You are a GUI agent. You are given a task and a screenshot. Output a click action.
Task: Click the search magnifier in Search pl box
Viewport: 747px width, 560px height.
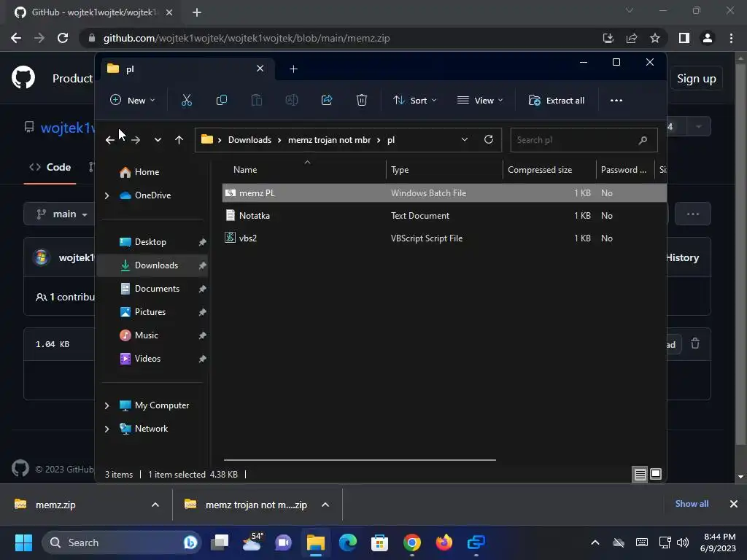point(643,140)
